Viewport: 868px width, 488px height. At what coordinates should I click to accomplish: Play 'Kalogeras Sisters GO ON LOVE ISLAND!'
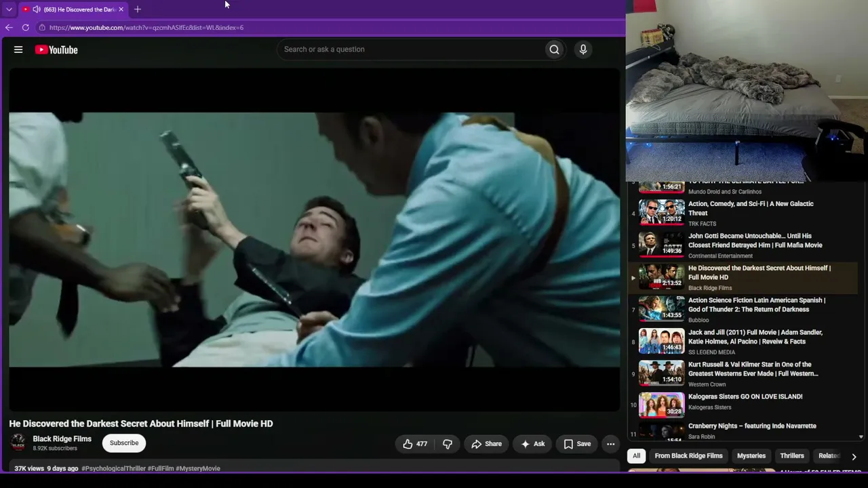tap(745, 396)
